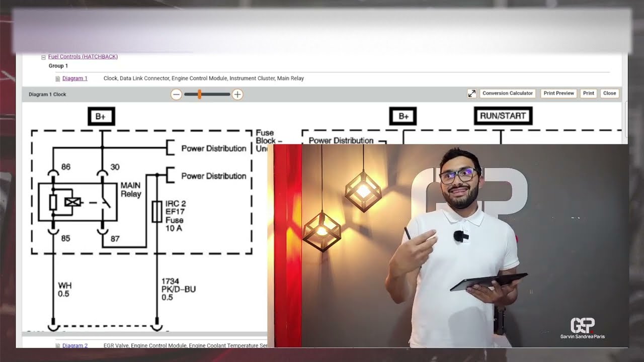Click the Print button
Screen dimensions: 644x362
(x=589, y=94)
